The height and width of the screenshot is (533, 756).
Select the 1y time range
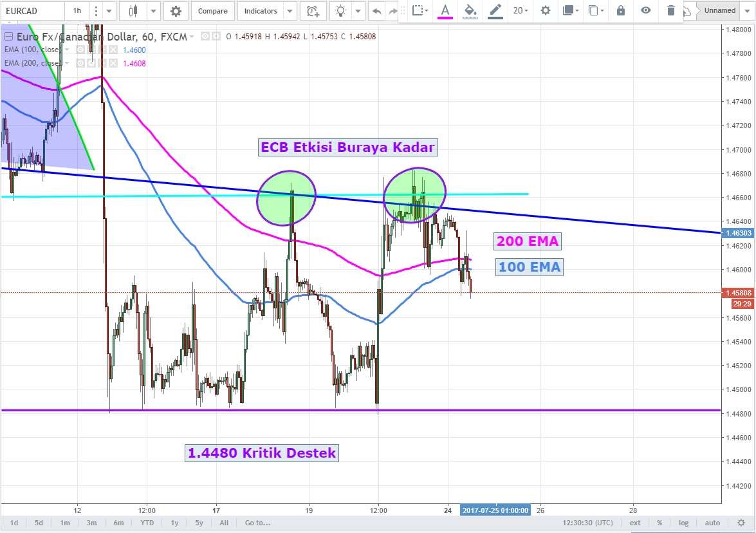point(174,523)
